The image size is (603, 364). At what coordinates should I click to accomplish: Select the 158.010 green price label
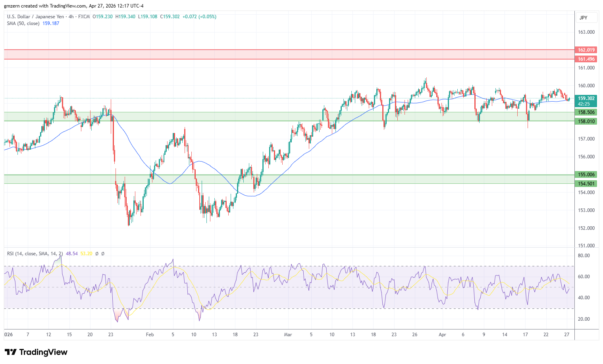(586, 121)
